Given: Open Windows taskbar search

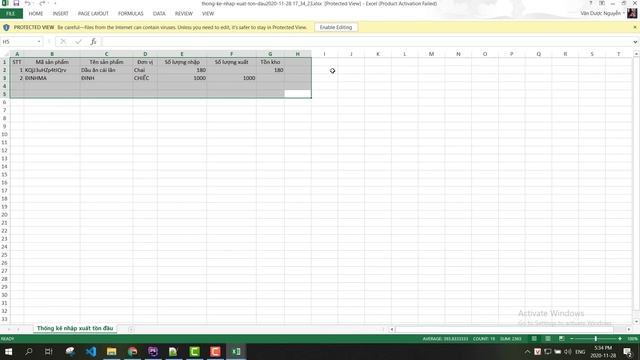Looking at the screenshot, I should pos(29,351).
